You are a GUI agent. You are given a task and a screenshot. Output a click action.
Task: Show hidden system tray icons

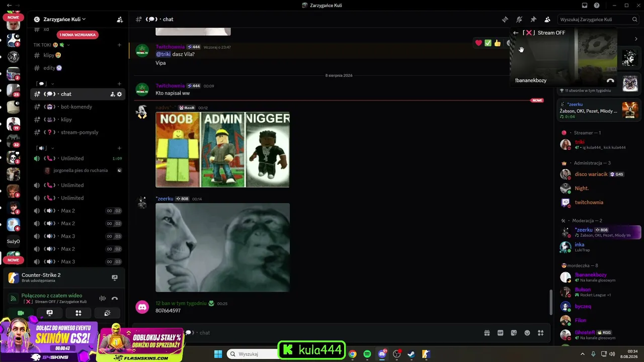583,354
